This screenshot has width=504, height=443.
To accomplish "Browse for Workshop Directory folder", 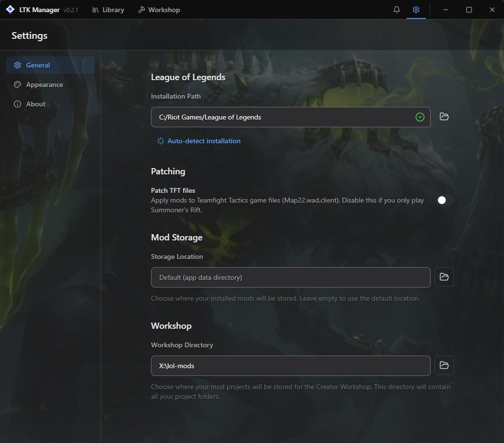I will pos(444,365).
